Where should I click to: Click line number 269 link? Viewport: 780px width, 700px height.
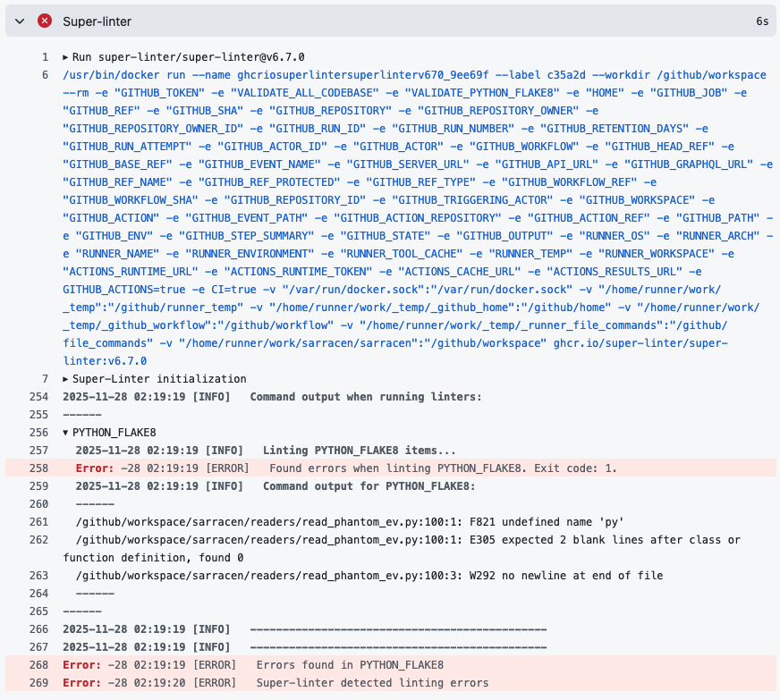click(x=38, y=684)
